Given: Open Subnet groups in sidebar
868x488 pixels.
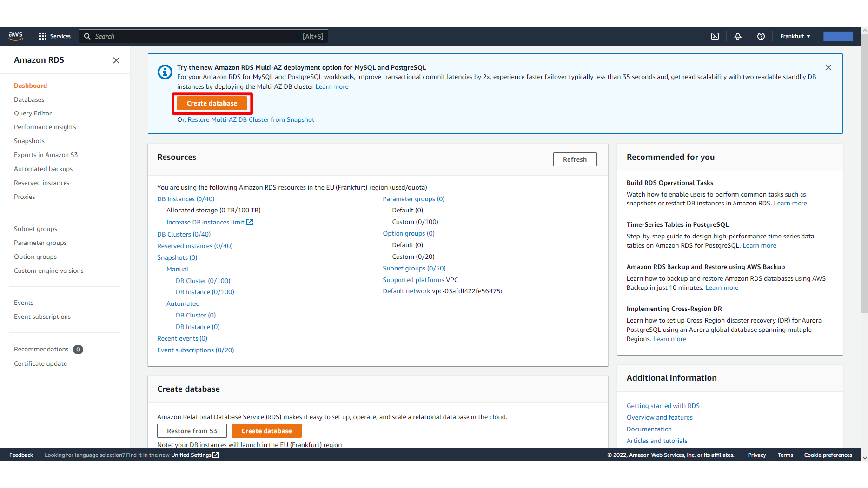Looking at the screenshot, I should [x=36, y=229].
